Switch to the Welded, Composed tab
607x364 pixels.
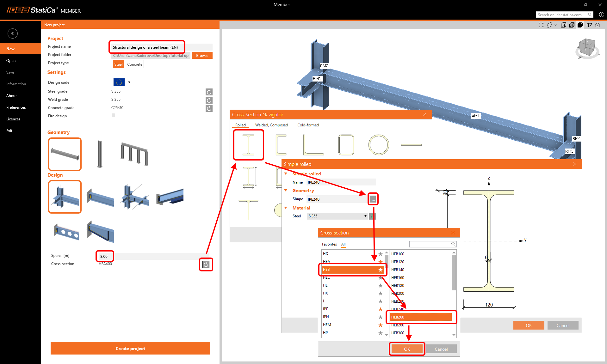[x=271, y=125]
